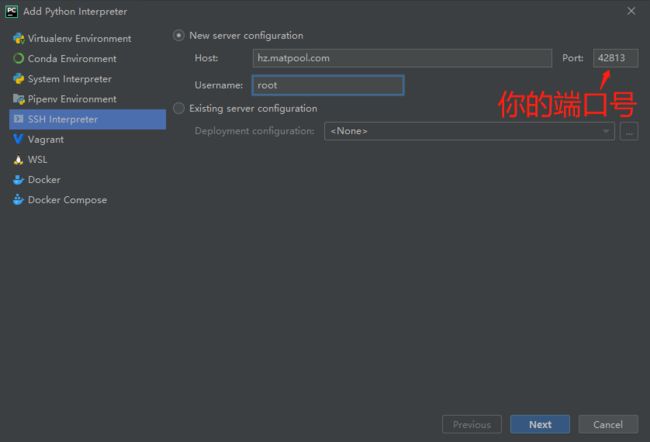Open the Deployment configuration dropdown
Viewport: 650px width, 442px height.
tap(469, 131)
